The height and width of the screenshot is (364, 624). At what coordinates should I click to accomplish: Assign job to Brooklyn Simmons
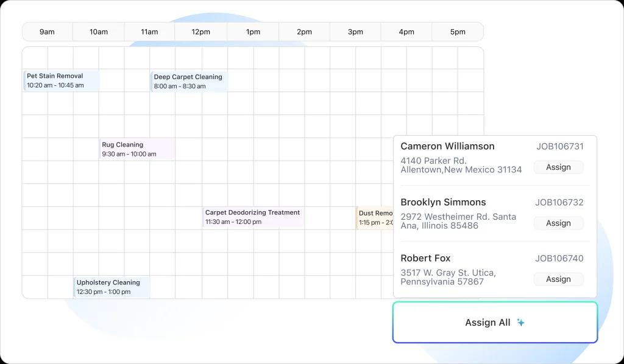[558, 223]
